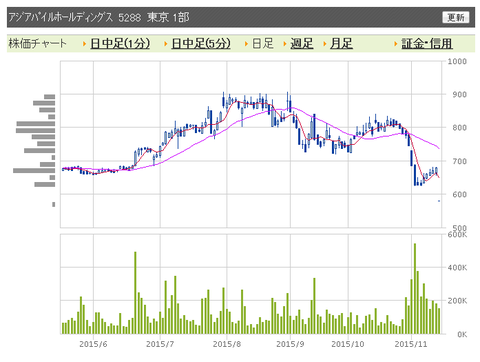Click the orange arrow before 月足
Image resolution: width=480 pixels, height=362 pixels.
pyautogui.click(x=325, y=44)
